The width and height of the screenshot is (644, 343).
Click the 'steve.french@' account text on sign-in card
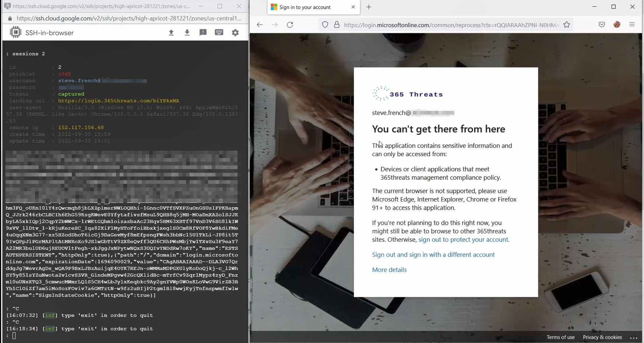coord(391,113)
